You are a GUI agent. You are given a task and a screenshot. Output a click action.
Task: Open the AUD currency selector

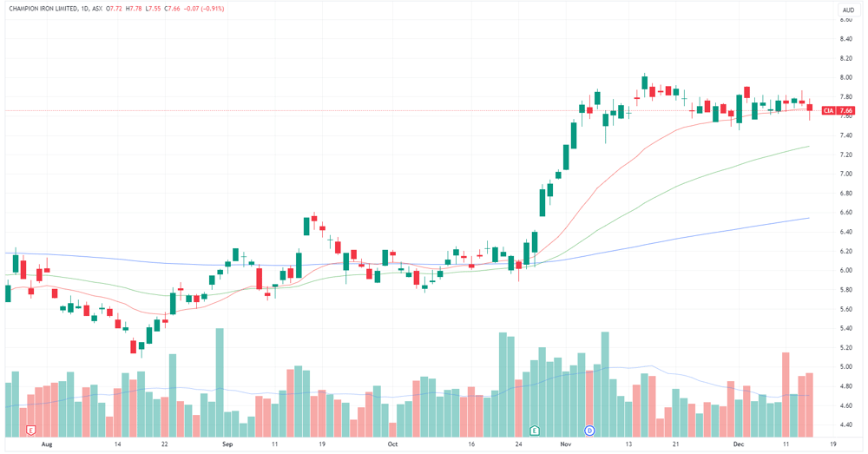pos(848,10)
